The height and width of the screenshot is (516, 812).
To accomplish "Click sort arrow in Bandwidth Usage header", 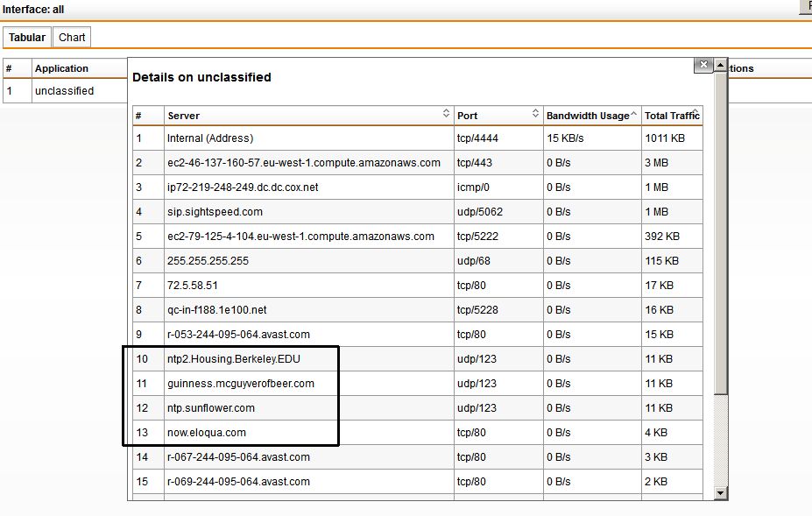I will [x=634, y=115].
